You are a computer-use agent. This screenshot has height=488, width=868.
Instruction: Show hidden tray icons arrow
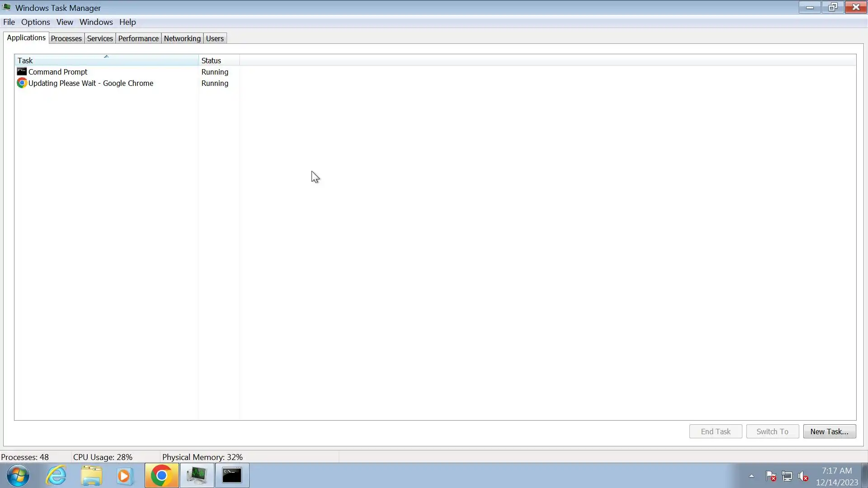751,476
